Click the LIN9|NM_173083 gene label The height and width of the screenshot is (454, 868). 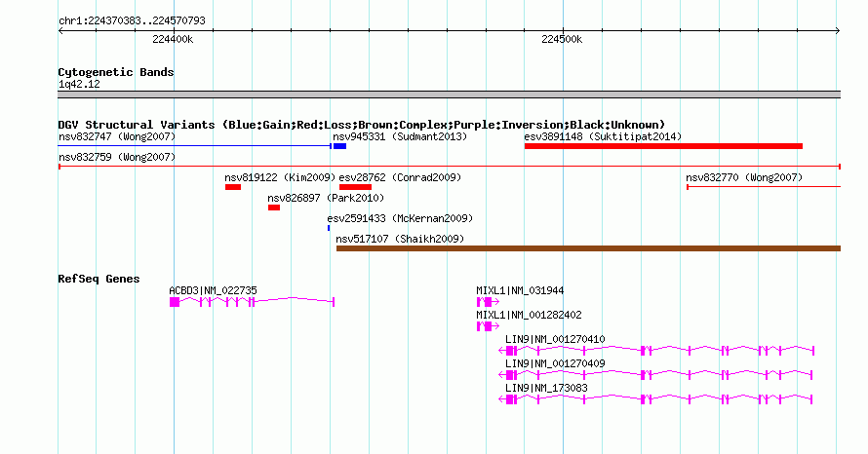tap(546, 388)
